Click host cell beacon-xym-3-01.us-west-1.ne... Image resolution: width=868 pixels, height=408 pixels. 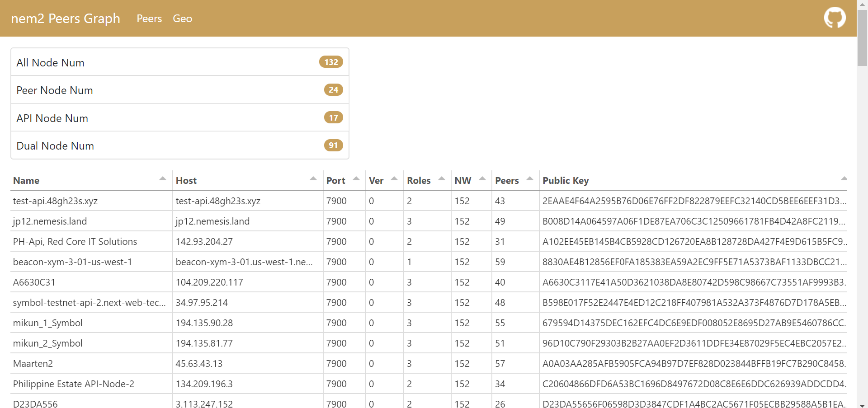point(248,262)
